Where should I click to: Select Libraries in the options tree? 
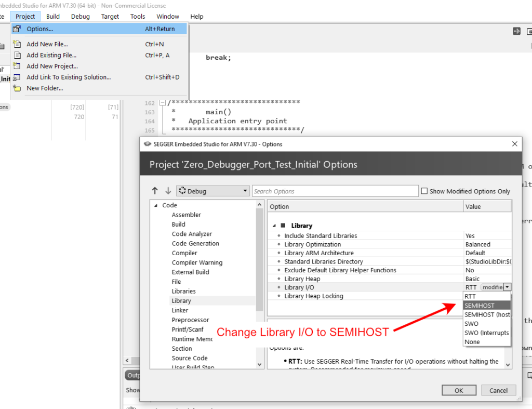183,291
